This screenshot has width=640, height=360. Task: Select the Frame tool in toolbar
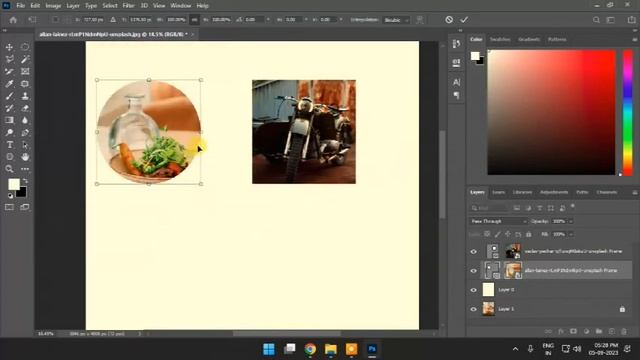click(x=25, y=72)
